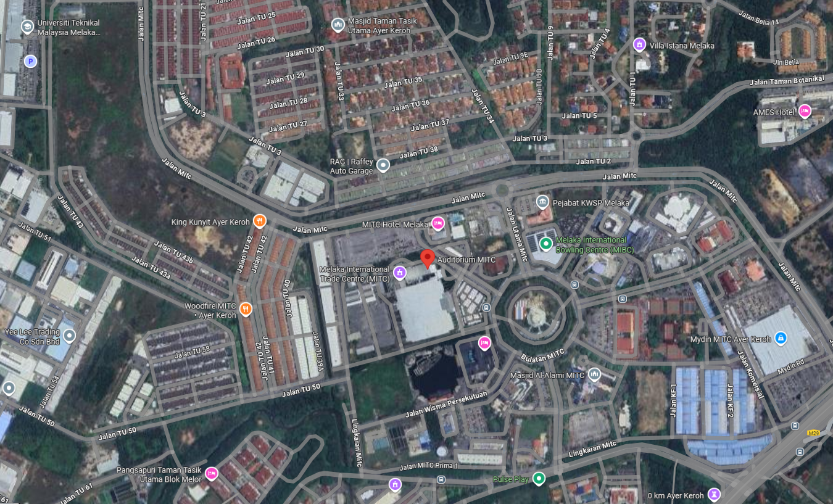Select the Villa Istana Melaka purple marker

(x=639, y=44)
